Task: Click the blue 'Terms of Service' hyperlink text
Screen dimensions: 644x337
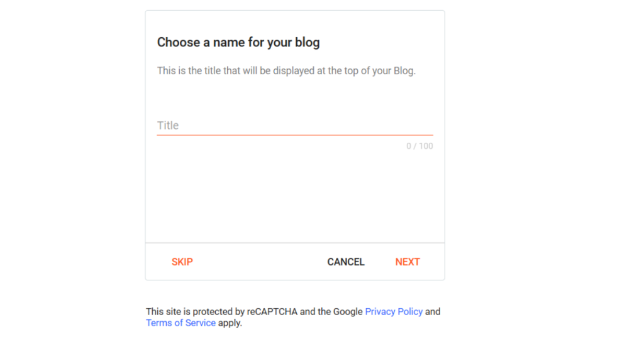Action: pos(180,323)
